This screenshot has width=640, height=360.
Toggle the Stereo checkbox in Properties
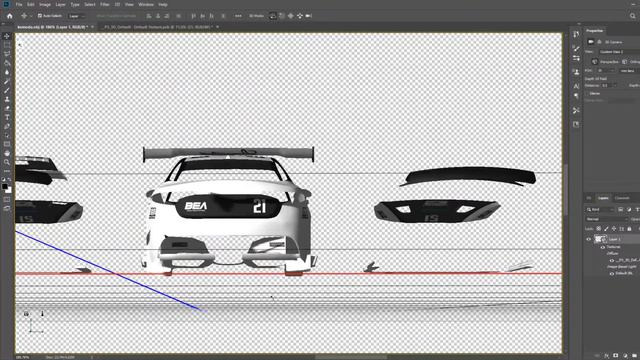[587, 93]
